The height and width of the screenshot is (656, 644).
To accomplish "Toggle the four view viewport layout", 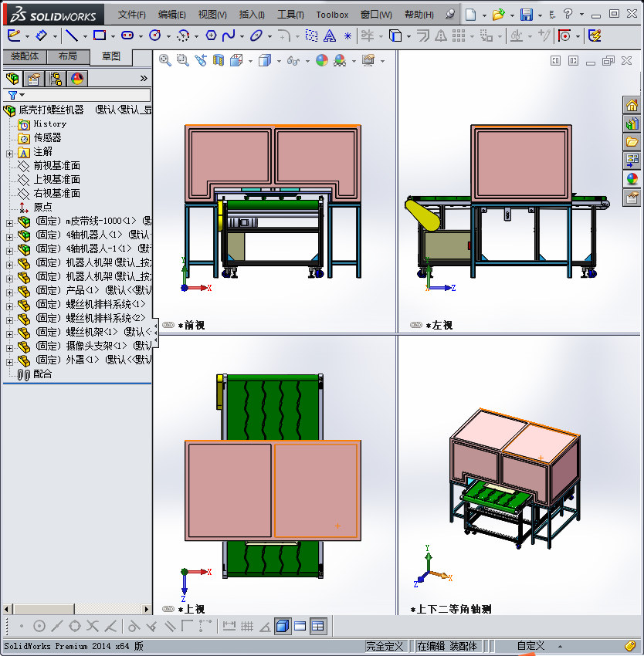I will [x=318, y=627].
